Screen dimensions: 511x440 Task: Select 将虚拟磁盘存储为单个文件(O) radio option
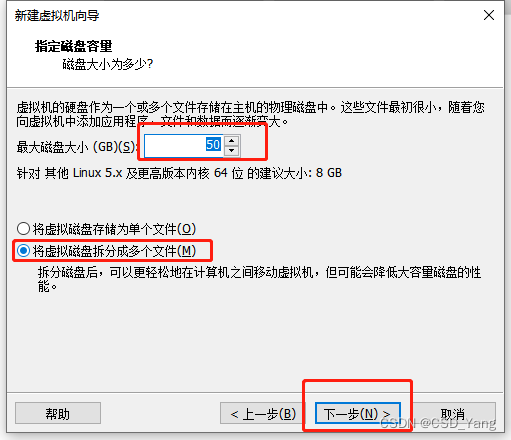[x=106, y=229]
